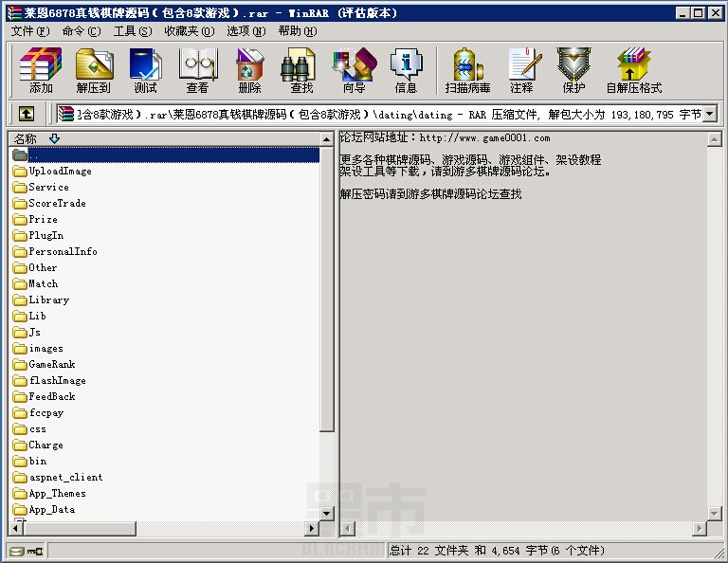The image size is (728, 563).
Task: Launch the 向导 (Wizard) icon
Action: coord(354,69)
